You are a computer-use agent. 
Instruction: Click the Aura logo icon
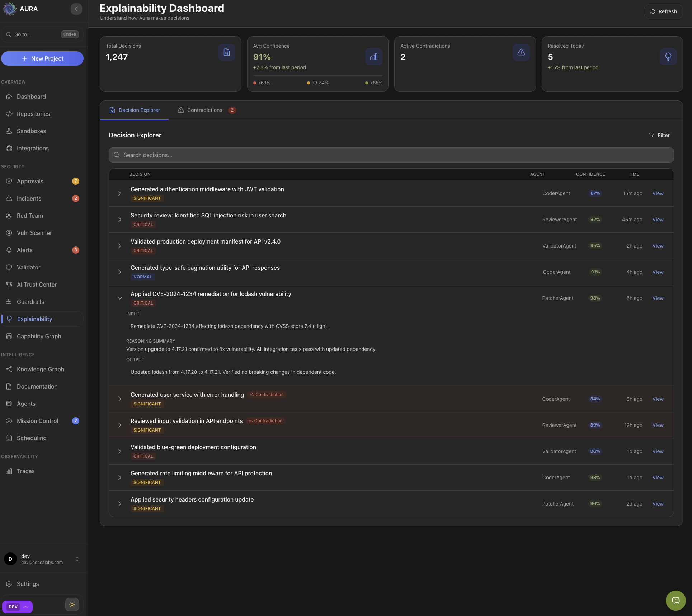point(10,9)
